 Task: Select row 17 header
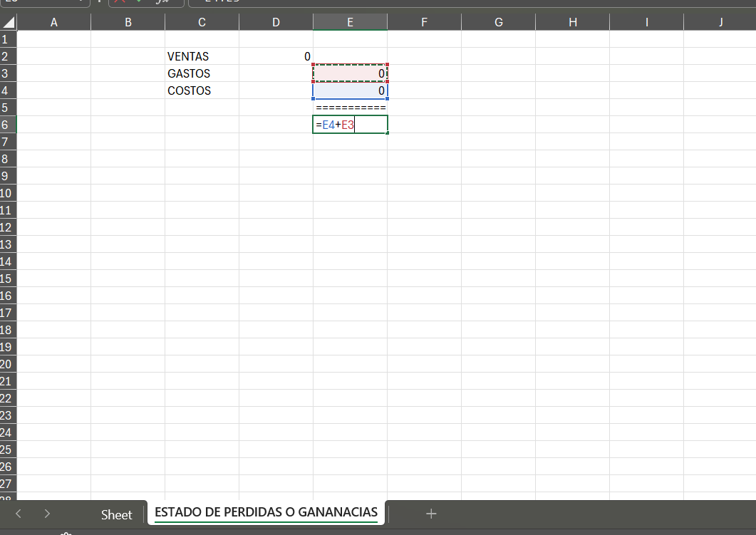pyautogui.click(x=9, y=313)
